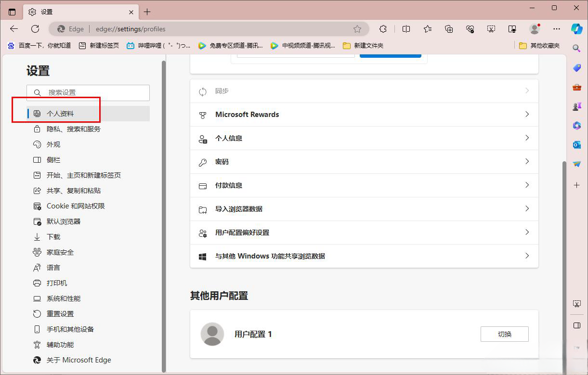Select 语言 in settings sidebar
This screenshot has width=588, height=375.
pyautogui.click(x=88, y=268)
